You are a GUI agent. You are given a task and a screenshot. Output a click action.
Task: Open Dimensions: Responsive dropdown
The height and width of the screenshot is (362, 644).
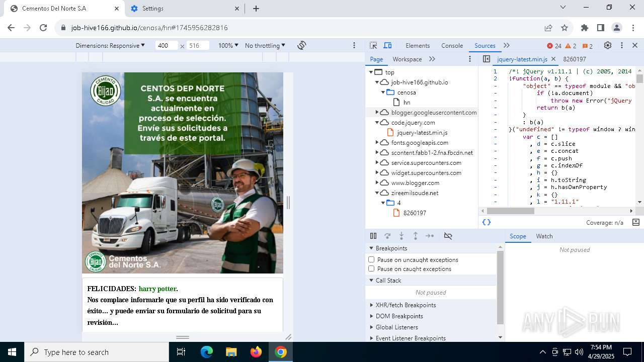[110, 45]
